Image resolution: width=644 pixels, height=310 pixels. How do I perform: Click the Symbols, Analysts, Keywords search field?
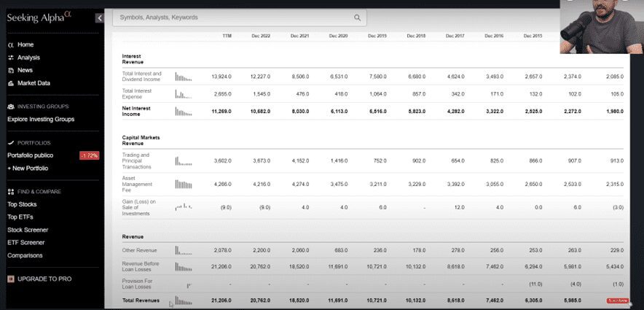233,18
